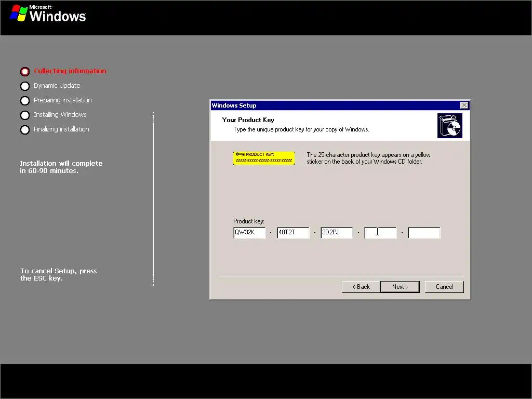This screenshot has height=399, width=532.
Task: Click the Windows CD box icon
Action: click(x=449, y=126)
